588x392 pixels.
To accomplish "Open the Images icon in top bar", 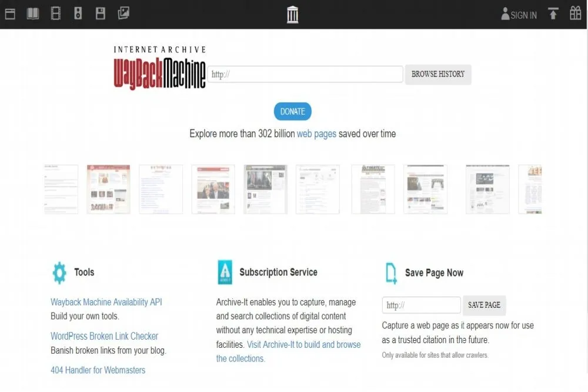I will (x=123, y=13).
